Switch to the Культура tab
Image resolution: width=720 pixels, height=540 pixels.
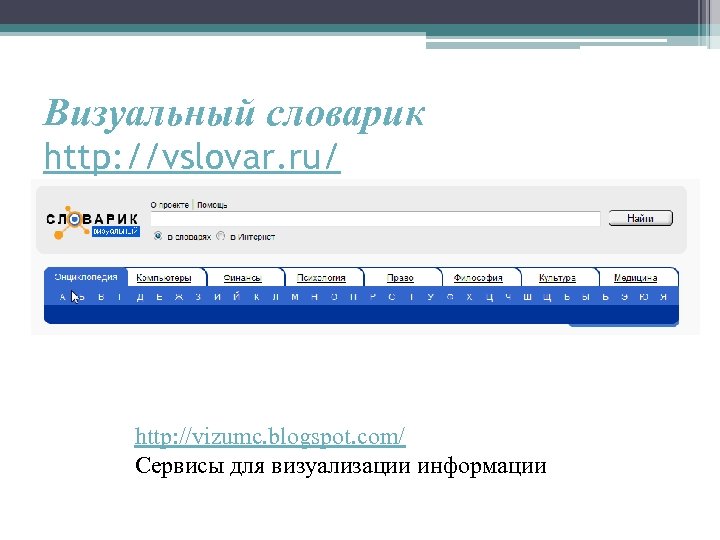(557, 278)
